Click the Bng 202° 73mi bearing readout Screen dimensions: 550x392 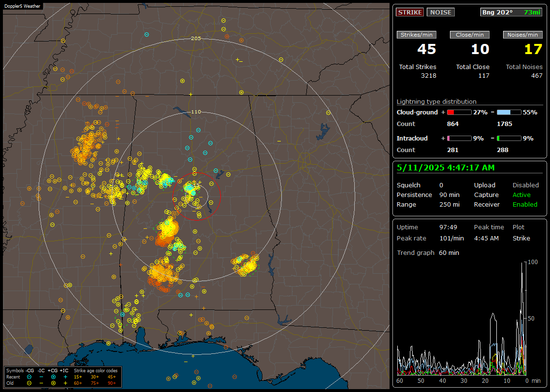point(511,12)
